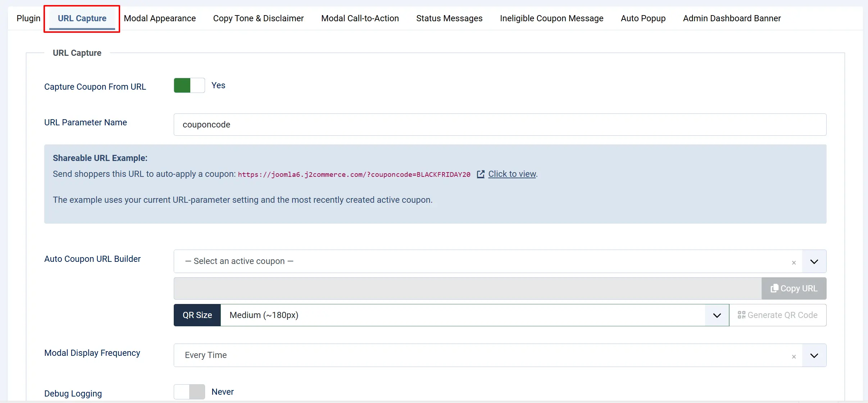Click the example shareable coupon URL text
The image size is (868, 403).
[354, 175]
